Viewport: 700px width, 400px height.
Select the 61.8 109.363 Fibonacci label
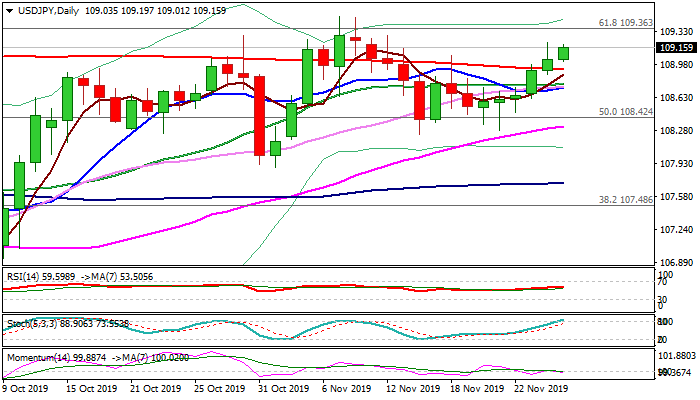coord(625,22)
